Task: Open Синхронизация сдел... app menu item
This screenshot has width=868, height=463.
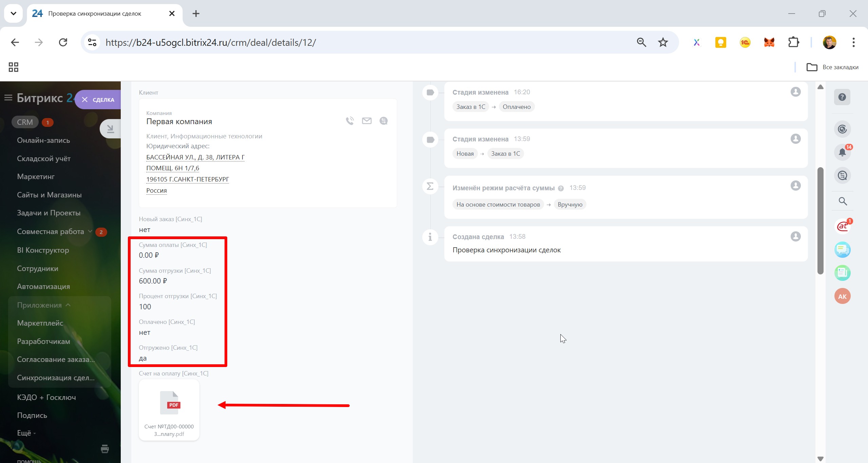Action: tap(56, 378)
